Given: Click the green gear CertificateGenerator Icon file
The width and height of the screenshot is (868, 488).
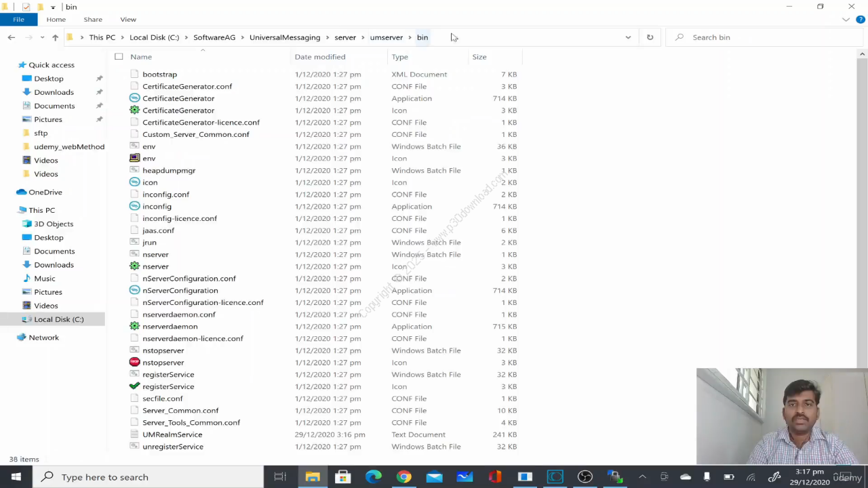Looking at the screenshot, I should tap(134, 110).
